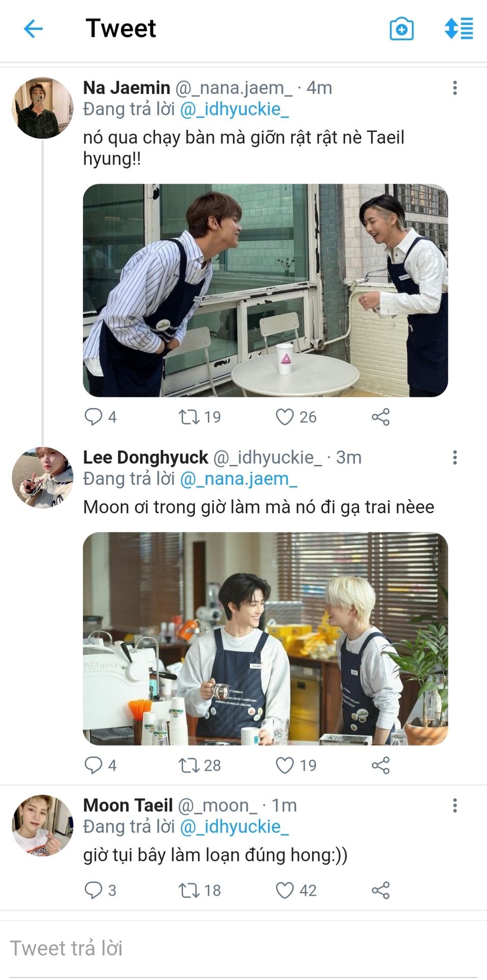Open more options for Lee Donghyuck's tweet
Screen dimensions: 487x980
[455, 457]
